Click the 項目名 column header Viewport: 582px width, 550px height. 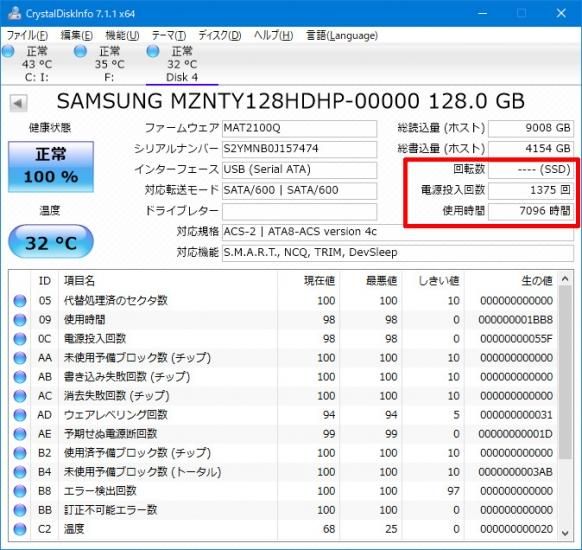click(x=168, y=281)
